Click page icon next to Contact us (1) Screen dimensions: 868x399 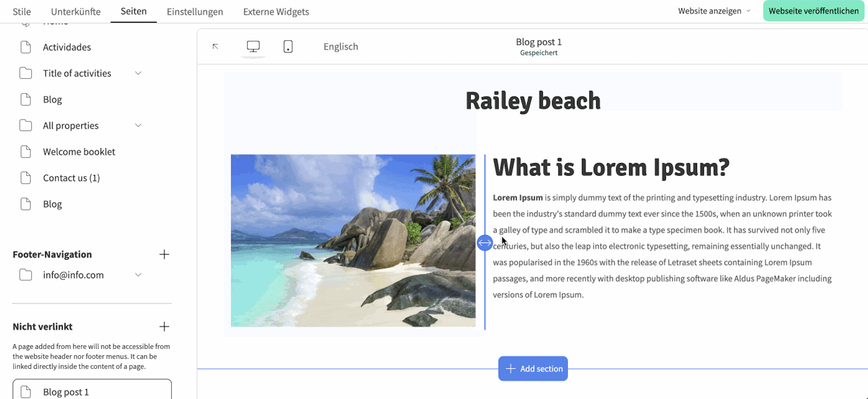point(26,178)
